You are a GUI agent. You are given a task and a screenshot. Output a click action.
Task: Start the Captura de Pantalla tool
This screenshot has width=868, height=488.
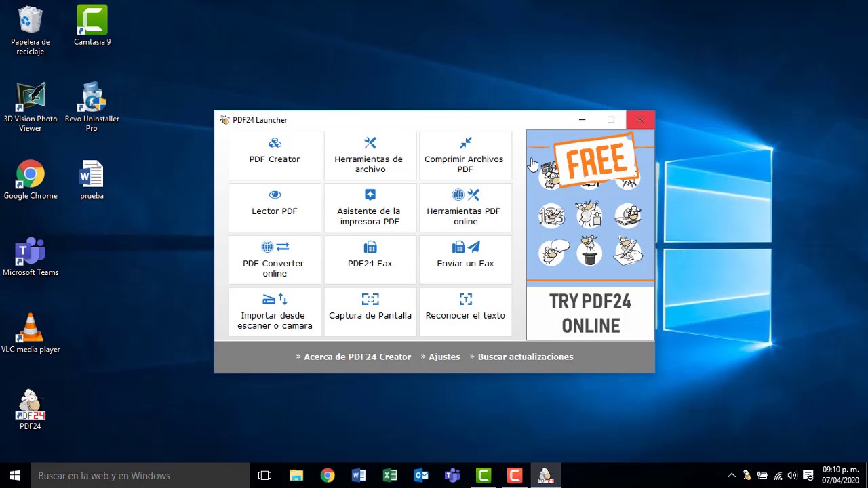[370, 312]
